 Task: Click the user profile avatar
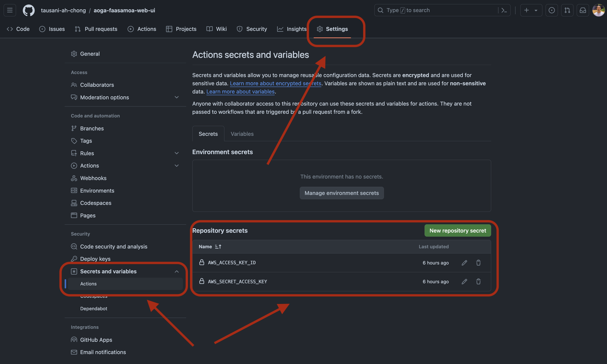coord(598,10)
